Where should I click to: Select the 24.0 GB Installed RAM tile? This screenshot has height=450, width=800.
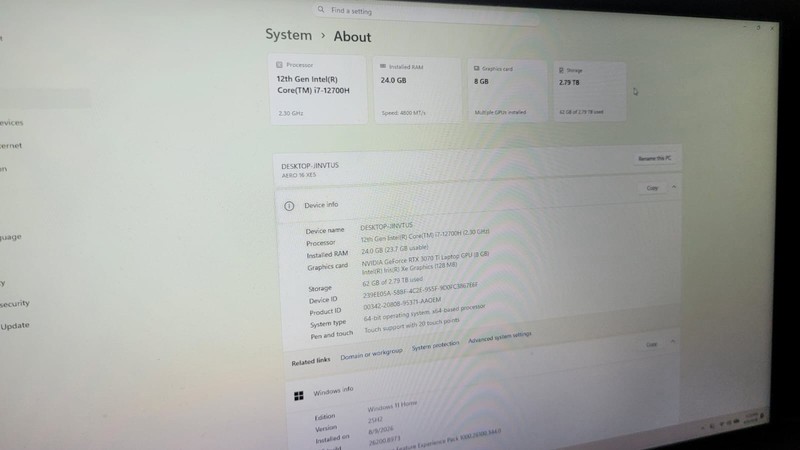click(417, 89)
